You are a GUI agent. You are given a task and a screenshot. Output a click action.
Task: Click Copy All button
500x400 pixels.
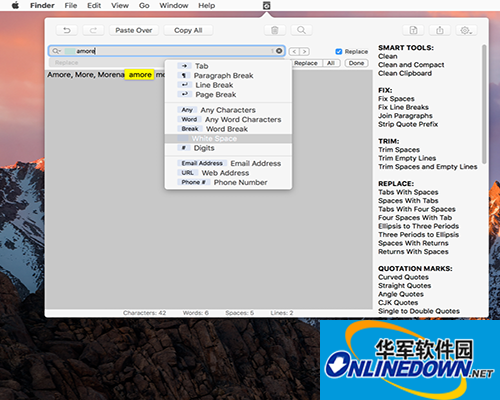(188, 30)
